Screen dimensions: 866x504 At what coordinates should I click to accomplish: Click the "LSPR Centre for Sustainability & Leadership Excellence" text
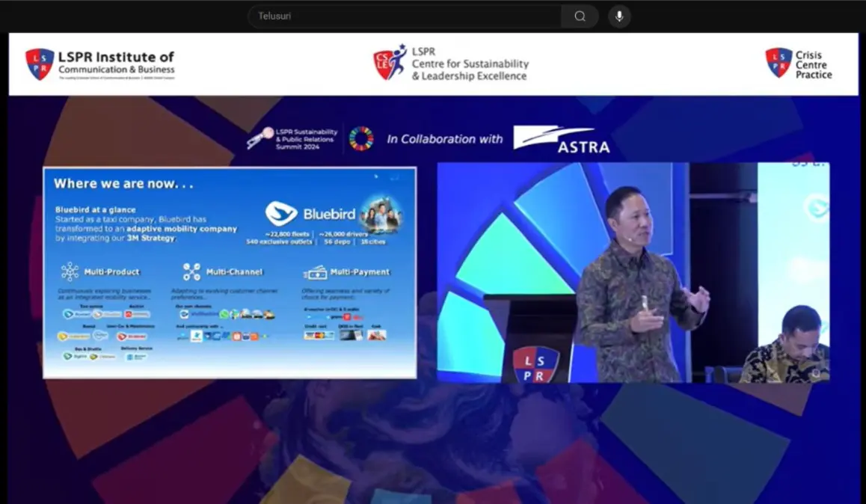(x=470, y=64)
